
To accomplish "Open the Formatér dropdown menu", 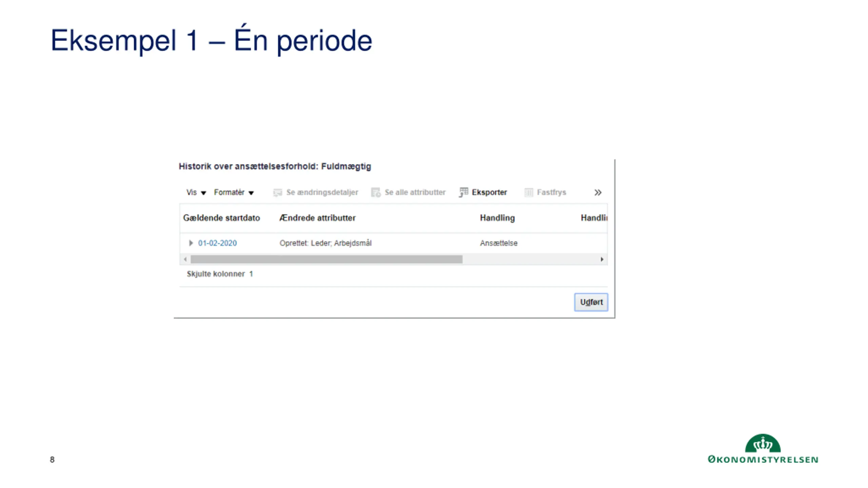I will (x=234, y=192).
